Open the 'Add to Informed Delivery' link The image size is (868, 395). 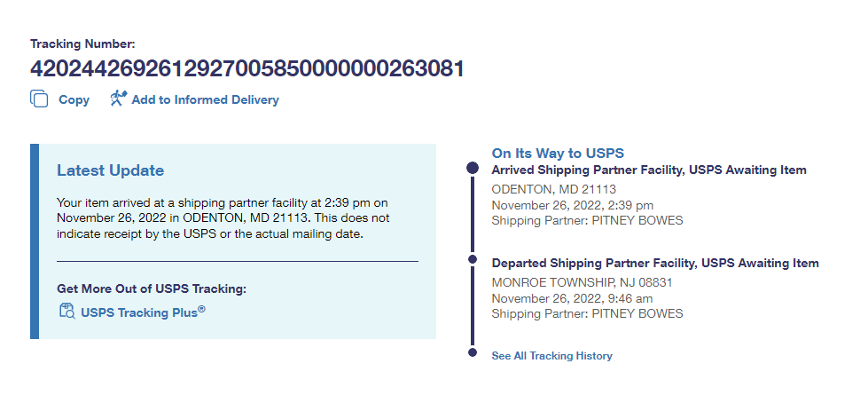(205, 100)
